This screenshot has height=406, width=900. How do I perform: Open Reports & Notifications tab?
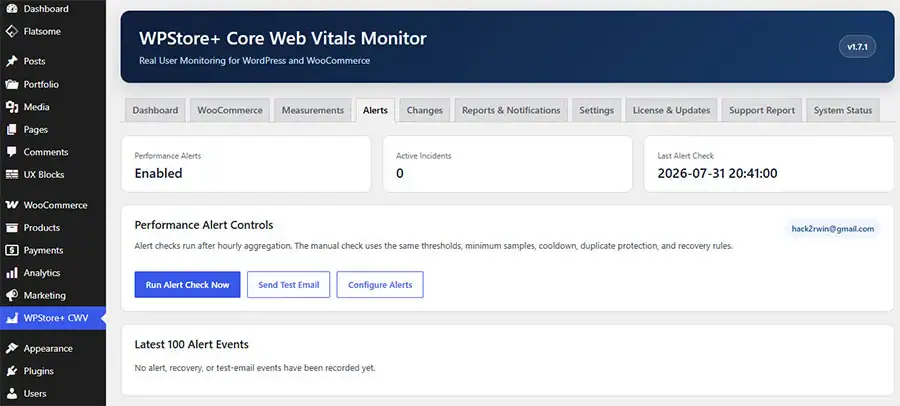(x=511, y=110)
